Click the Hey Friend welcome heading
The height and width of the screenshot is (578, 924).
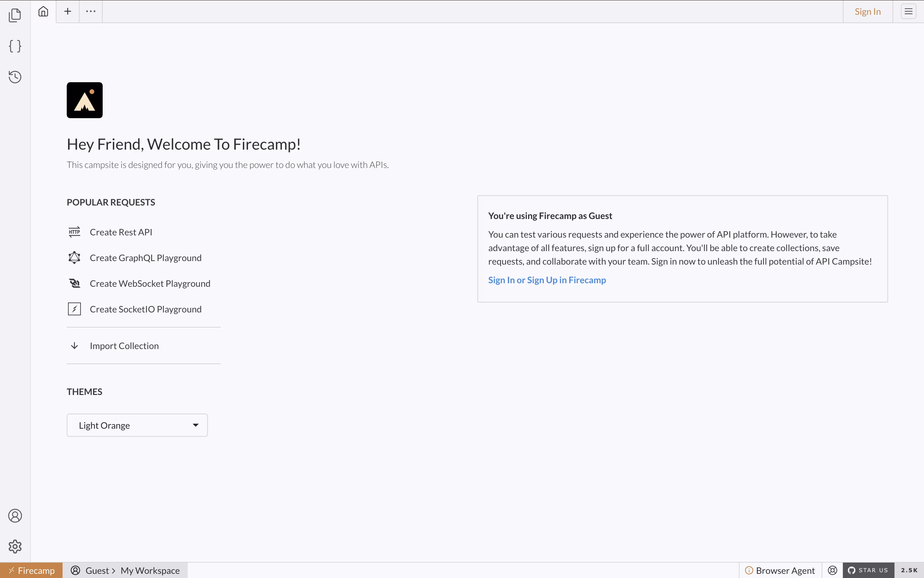click(184, 144)
